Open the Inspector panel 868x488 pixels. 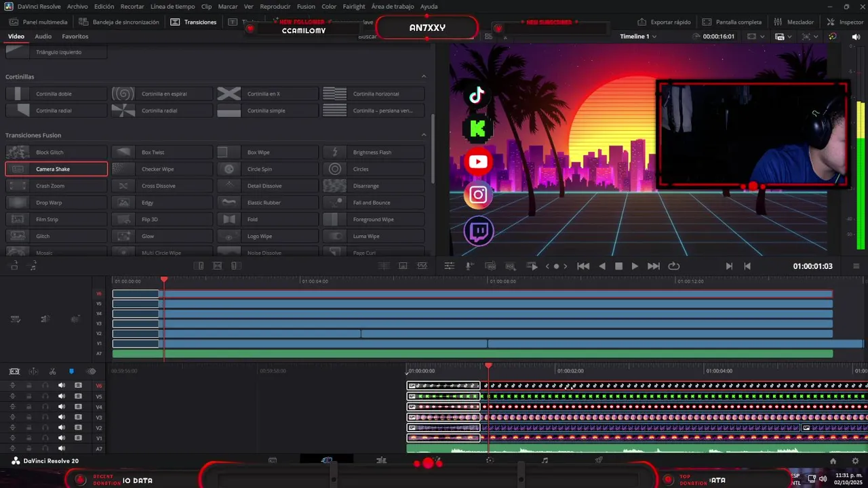(x=846, y=22)
